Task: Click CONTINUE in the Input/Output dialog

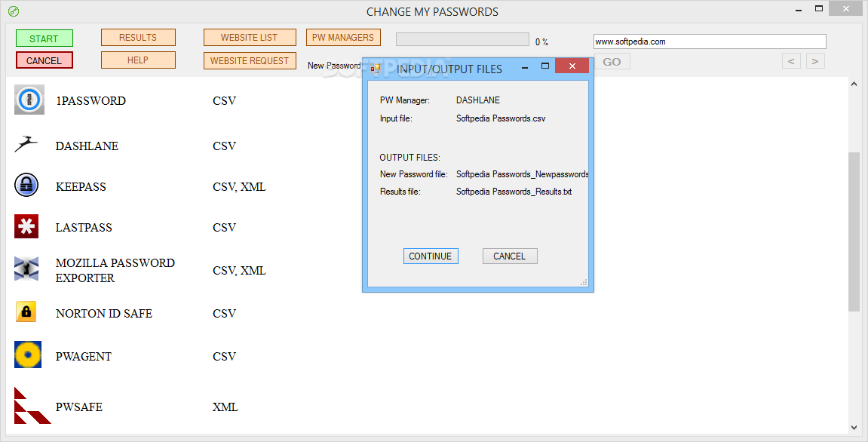Action: (431, 256)
